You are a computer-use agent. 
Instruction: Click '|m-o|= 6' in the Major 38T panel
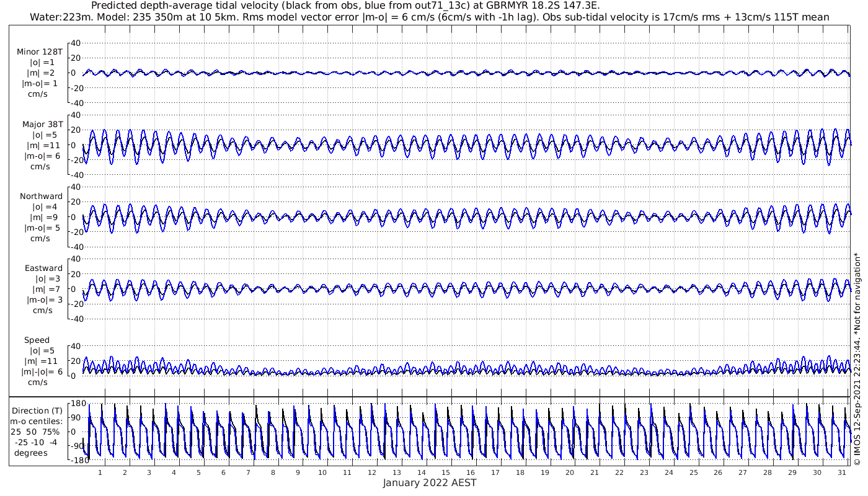click(x=42, y=156)
